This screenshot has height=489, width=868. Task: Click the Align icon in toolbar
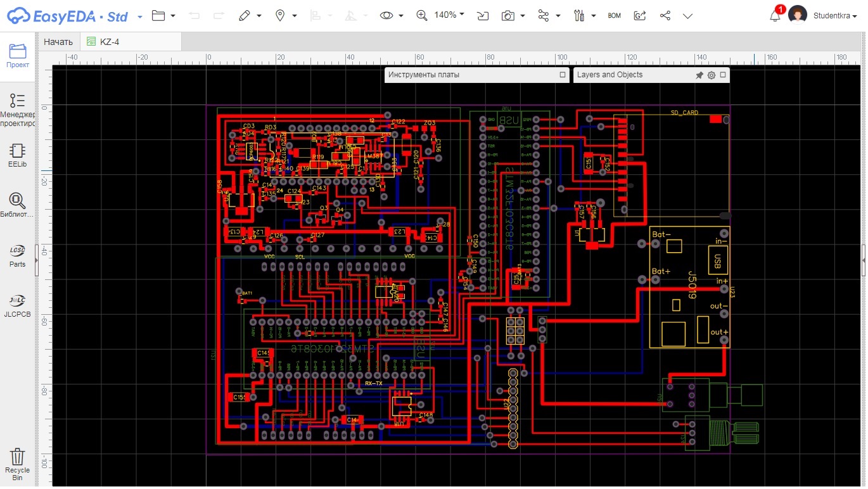[x=316, y=15]
